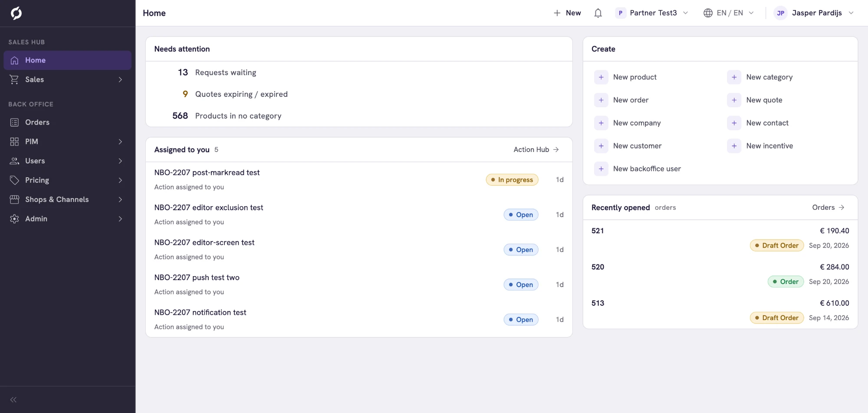Expand the Users submenu chevron
868x413 pixels.
coord(120,161)
